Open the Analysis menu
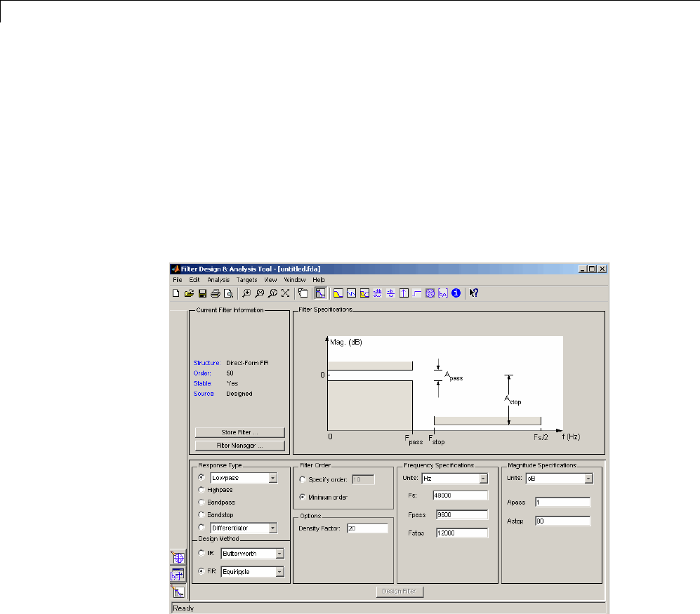This screenshot has height=614, width=700. (x=218, y=280)
